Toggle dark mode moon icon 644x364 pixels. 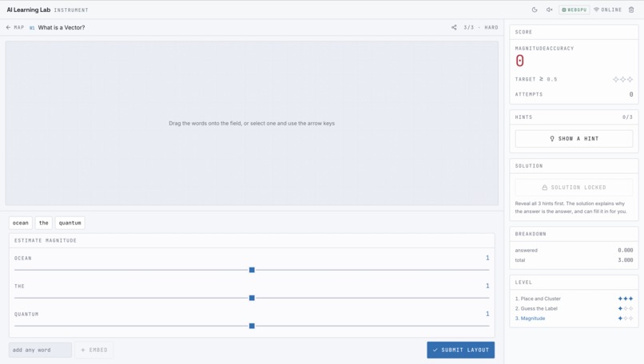point(535,10)
